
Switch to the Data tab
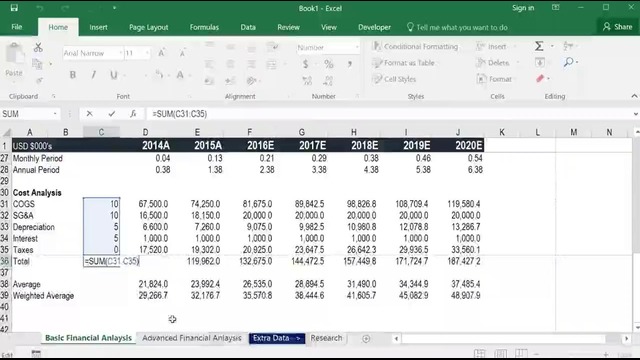248,27
